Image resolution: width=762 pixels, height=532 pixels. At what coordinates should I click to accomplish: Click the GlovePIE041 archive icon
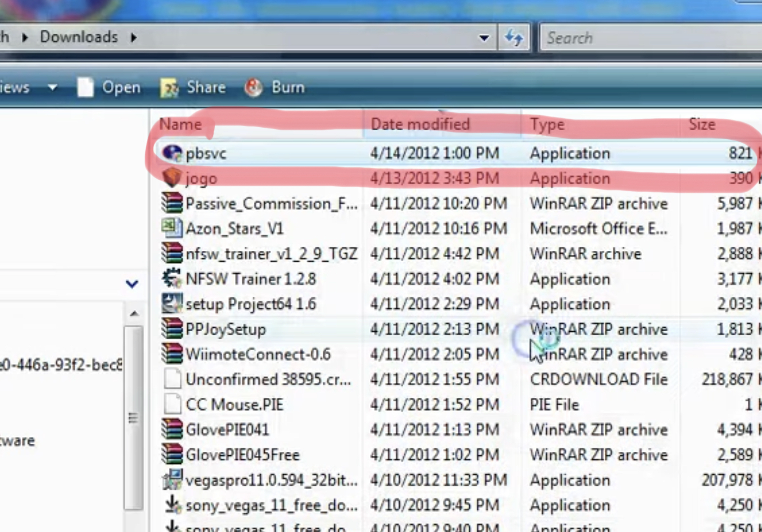[172, 429]
